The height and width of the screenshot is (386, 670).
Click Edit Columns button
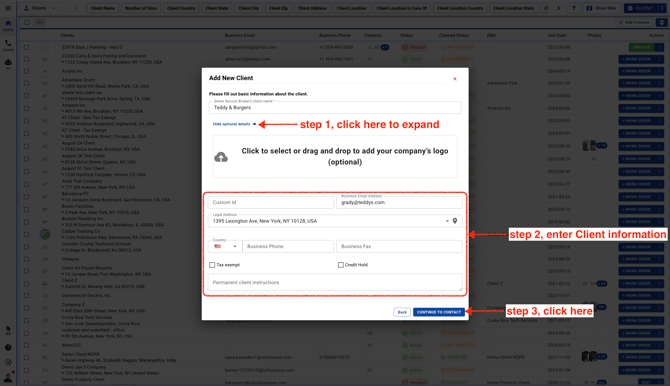click(x=635, y=22)
